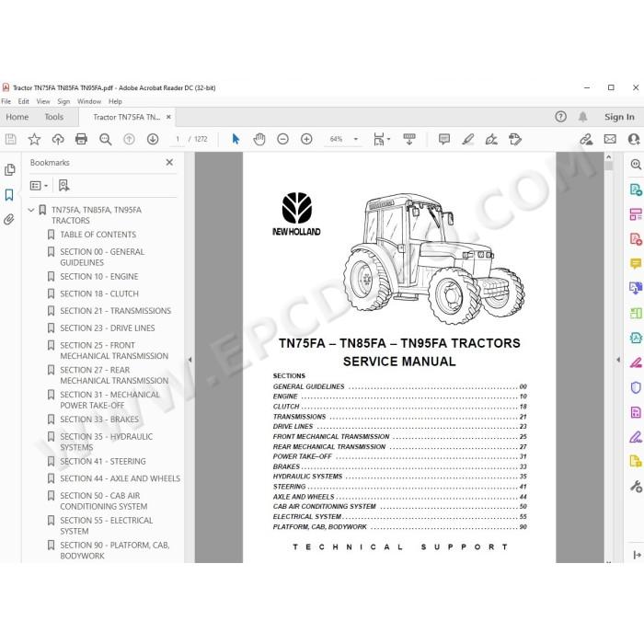Viewport: 644px width, 644px height.
Task: Jump to SECTION 18 - CLUTCH bookmark
Action: [99, 294]
